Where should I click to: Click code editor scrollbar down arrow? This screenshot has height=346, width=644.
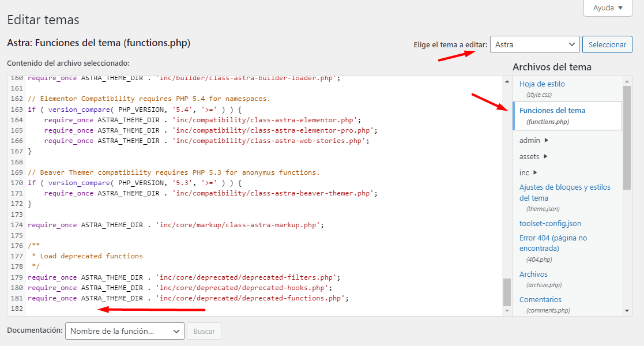click(507, 311)
